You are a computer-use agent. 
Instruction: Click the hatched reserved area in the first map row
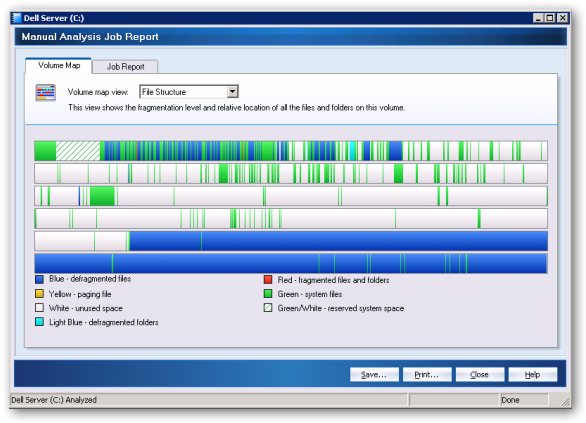point(78,151)
